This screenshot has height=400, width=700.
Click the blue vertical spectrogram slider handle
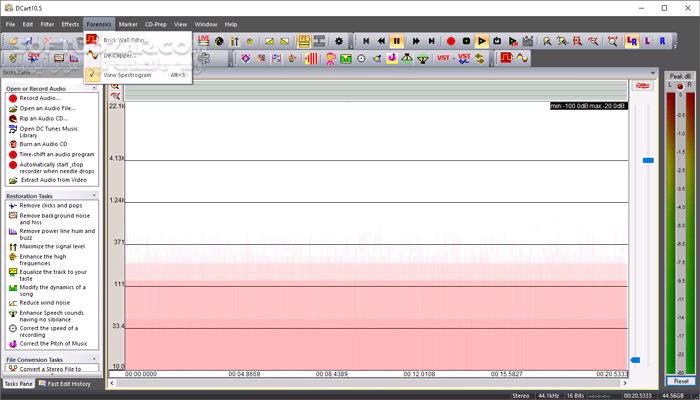(648, 160)
